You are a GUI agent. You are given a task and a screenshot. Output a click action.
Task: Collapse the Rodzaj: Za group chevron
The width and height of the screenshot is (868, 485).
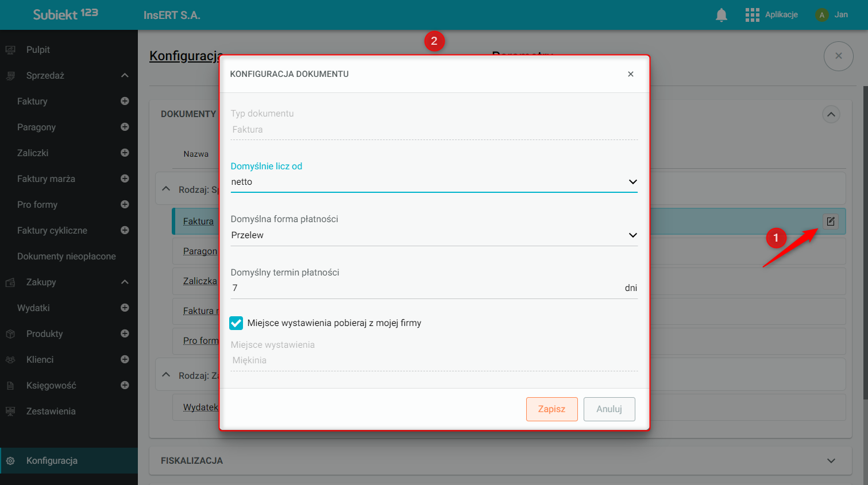pyautogui.click(x=166, y=375)
